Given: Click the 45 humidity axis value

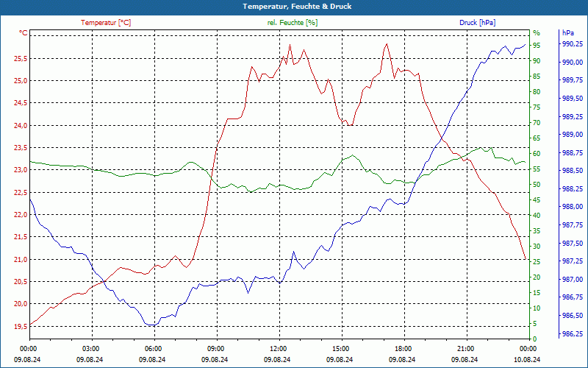Looking at the screenshot, I should (537, 200).
